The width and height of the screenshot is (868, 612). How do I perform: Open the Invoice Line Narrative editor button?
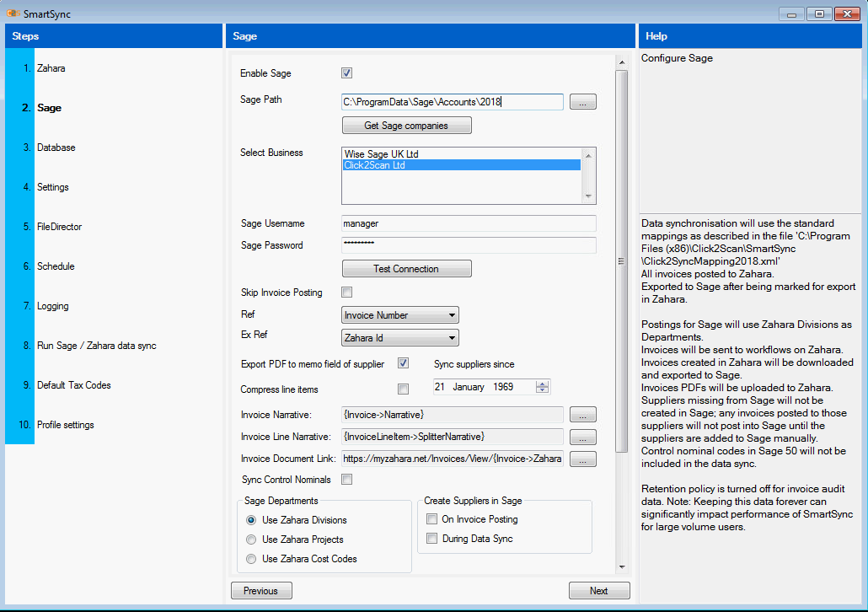[583, 437]
